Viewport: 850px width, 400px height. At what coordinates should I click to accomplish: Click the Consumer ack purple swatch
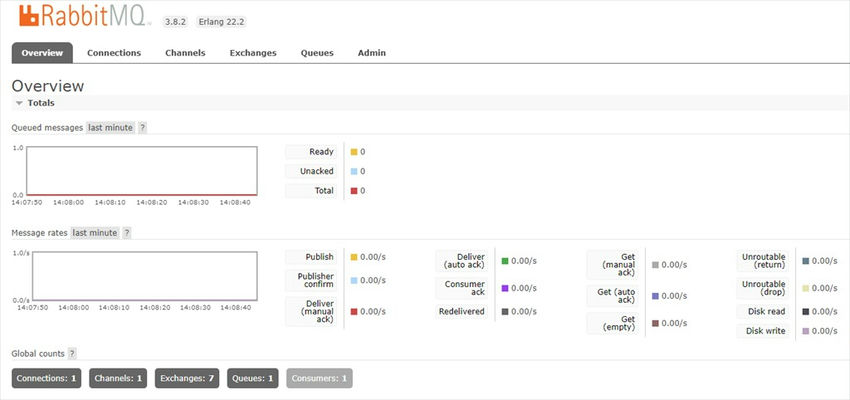pyautogui.click(x=505, y=288)
